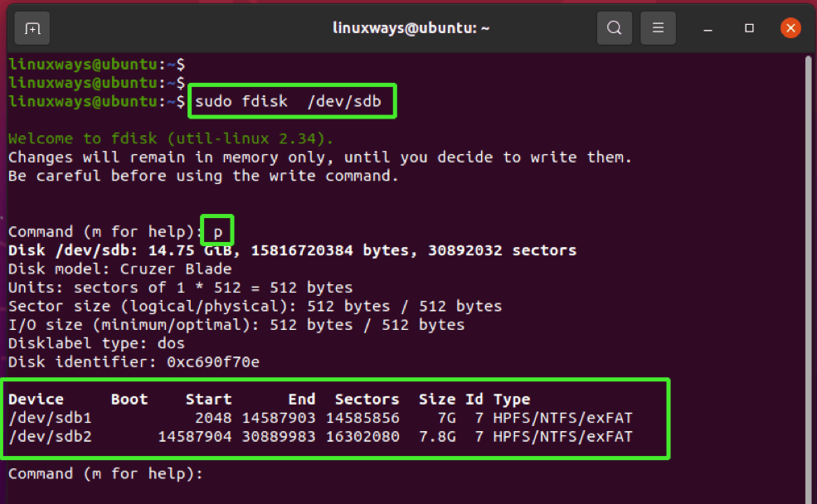Open a new terminal tab

[x=32, y=27]
